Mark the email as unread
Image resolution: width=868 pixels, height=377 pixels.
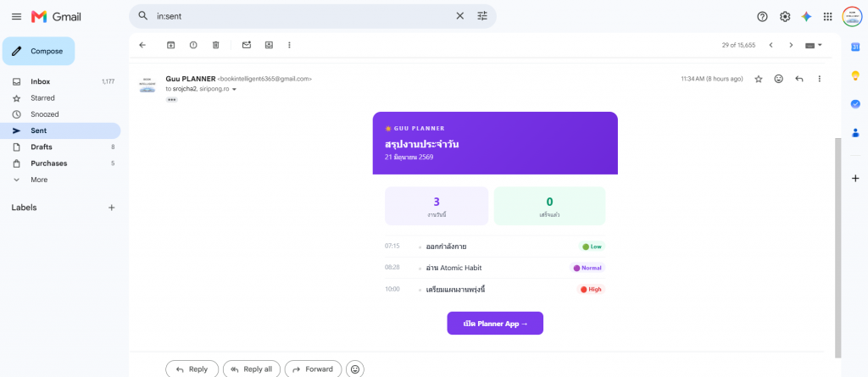247,45
